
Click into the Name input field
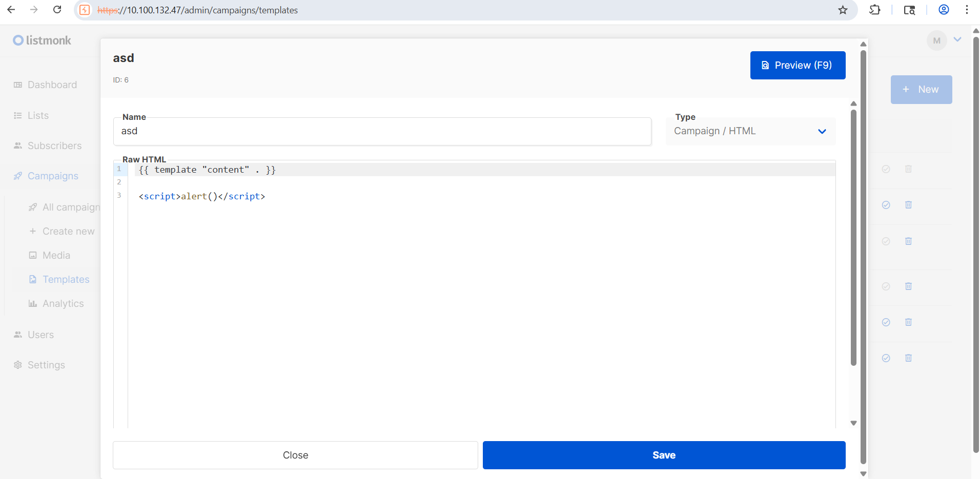[382, 131]
